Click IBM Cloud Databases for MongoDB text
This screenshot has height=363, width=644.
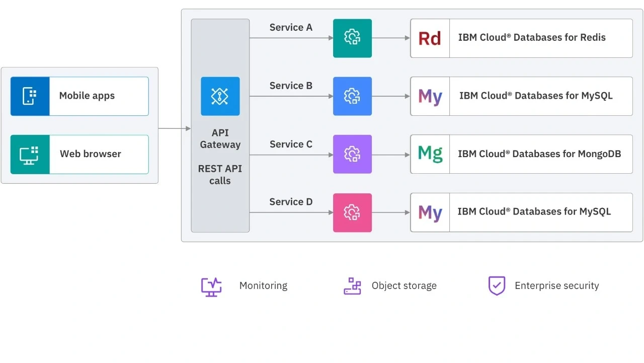[x=539, y=154]
